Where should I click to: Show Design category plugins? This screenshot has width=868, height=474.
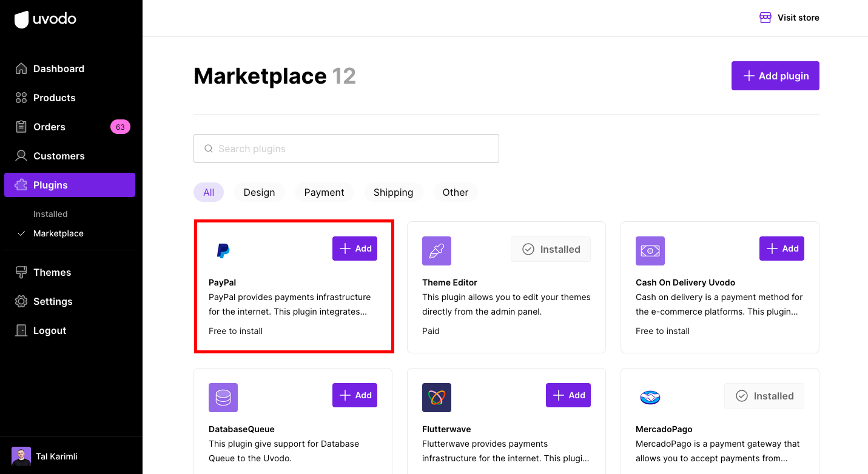(259, 192)
